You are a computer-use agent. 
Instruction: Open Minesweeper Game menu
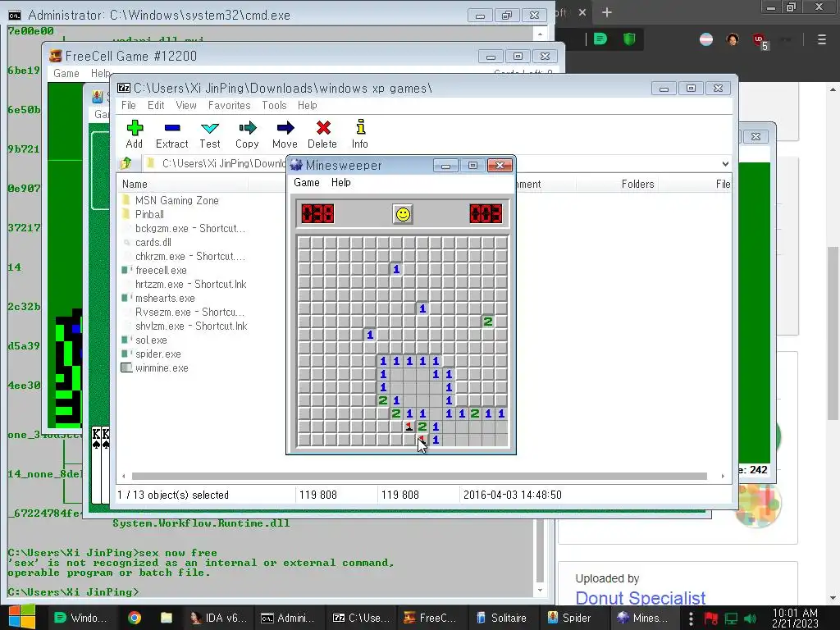tap(307, 183)
